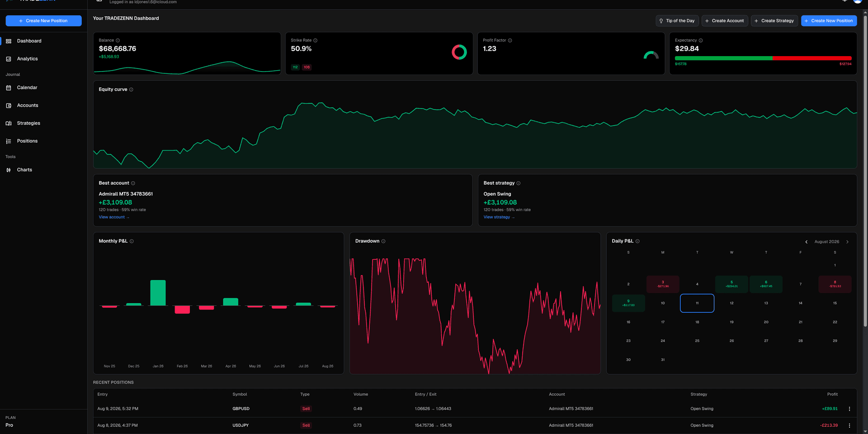Click the Jan 26 bar in Monthly P&L
Viewport: 868px width, 434px height.
pos(158,293)
